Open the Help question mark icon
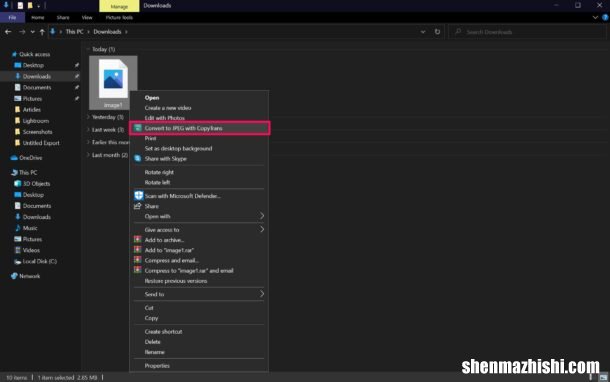 605,18
